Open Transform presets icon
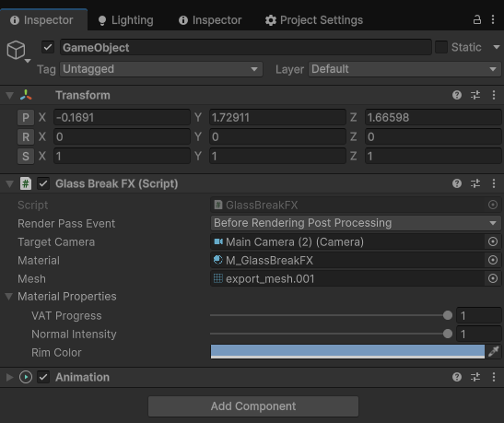 click(475, 95)
